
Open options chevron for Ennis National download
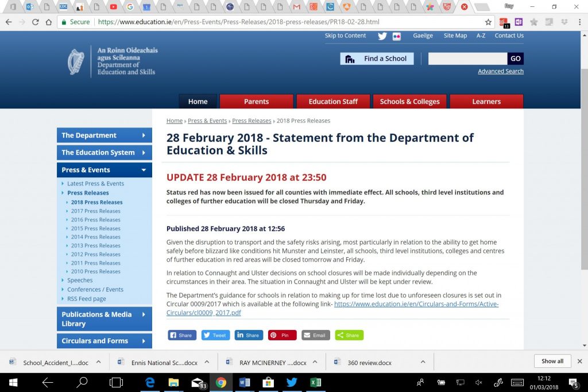[207, 362]
